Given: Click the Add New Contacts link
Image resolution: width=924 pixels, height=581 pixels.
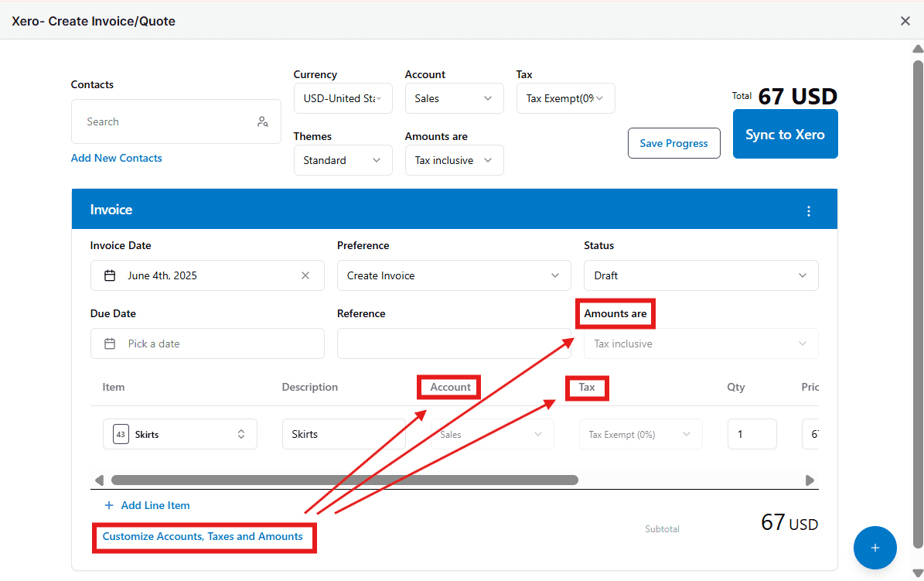Looking at the screenshot, I should 116,158.
